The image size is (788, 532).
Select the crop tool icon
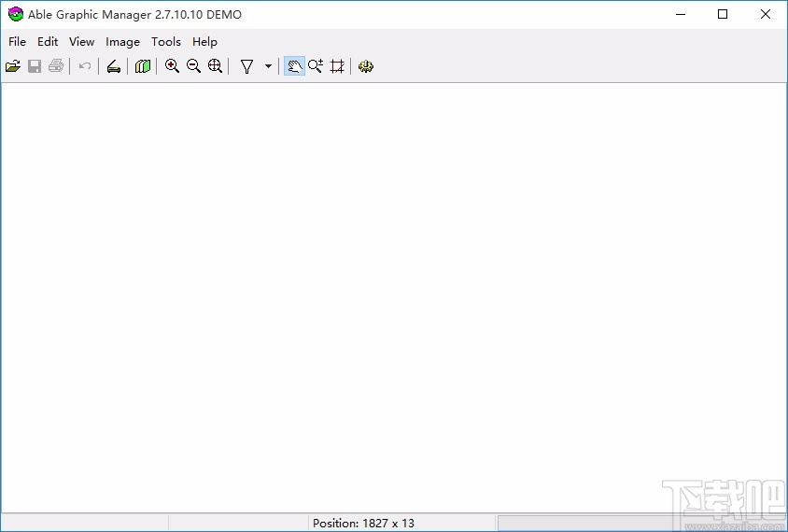(x=337, y=66)
